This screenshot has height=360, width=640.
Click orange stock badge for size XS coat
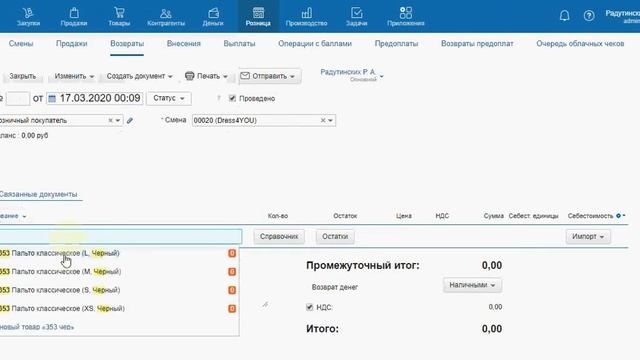coord(232,308)
